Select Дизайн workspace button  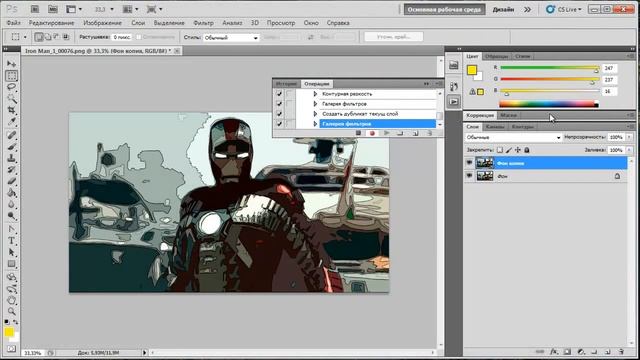(x=503, y=9)
